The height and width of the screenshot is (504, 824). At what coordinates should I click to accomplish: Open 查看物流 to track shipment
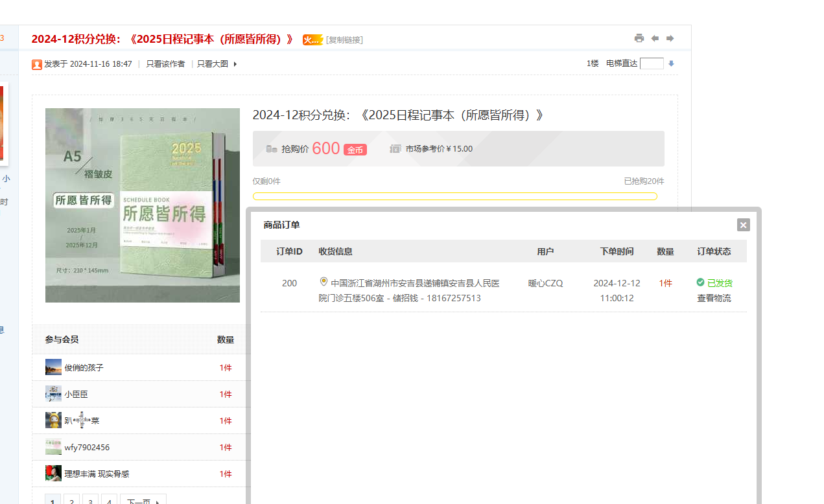pos(714,298)
